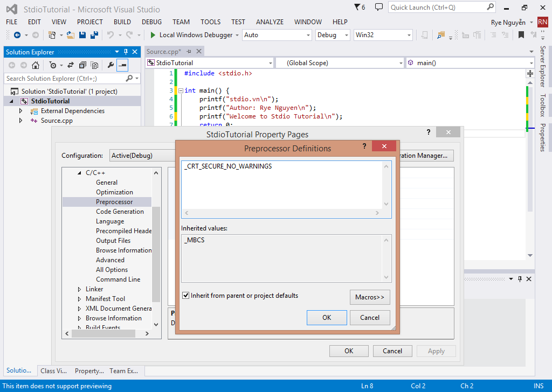
Task: Click the Navigate Backward arrow in main toolbar
Action: [17, 35]
